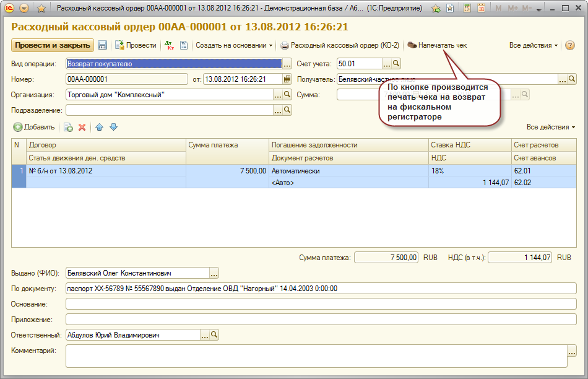
Task: Click the Напечатать чек button
Action: (x=437, y=45)
